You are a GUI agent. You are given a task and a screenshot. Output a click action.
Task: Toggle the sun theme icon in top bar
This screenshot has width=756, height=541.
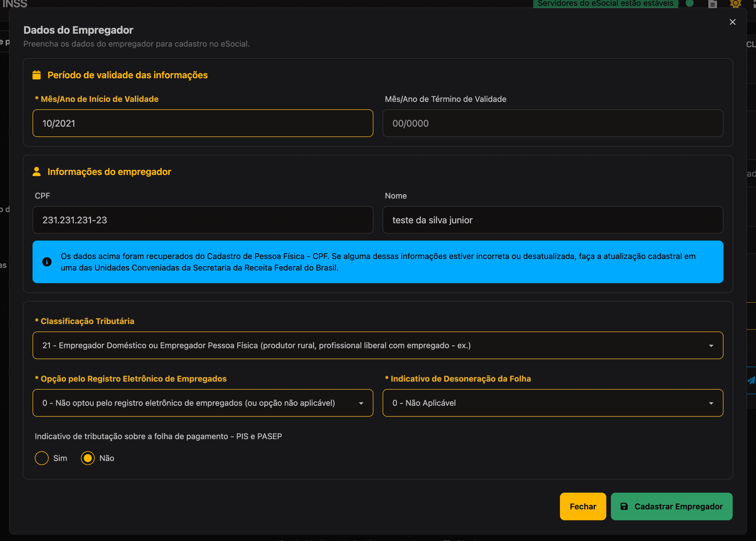(x=735, y=3)
